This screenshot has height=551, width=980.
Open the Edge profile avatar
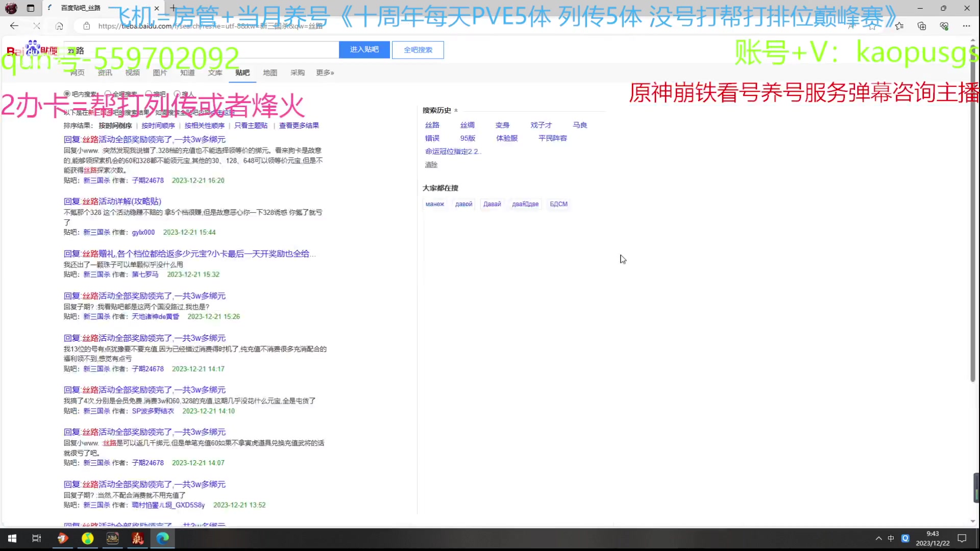[11, 8]
